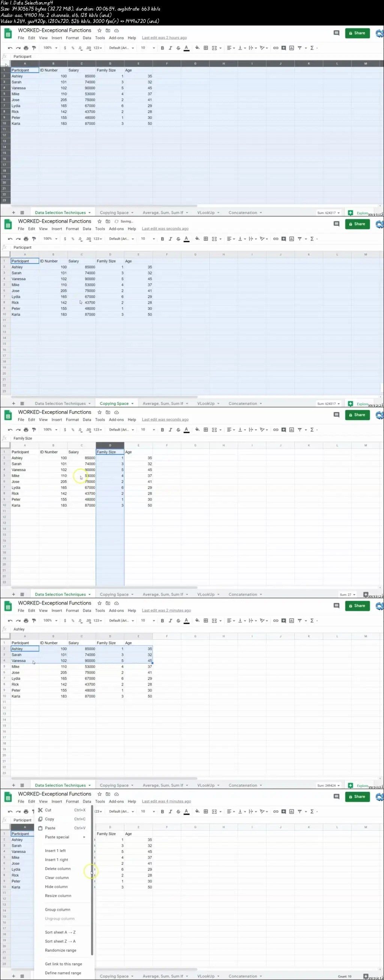Click Merge cells icon in frame with Sum: 27
This screenshot has height=980, width=384.
[214, 430]
